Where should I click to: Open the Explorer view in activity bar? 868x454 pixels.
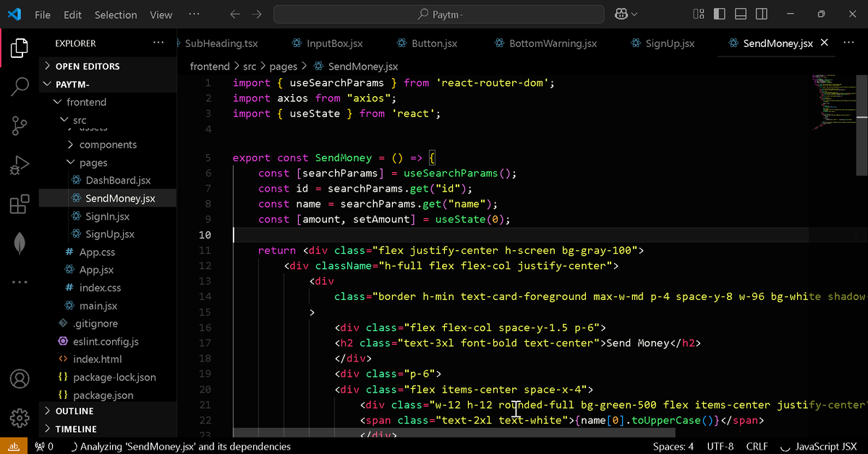(20, 48)
